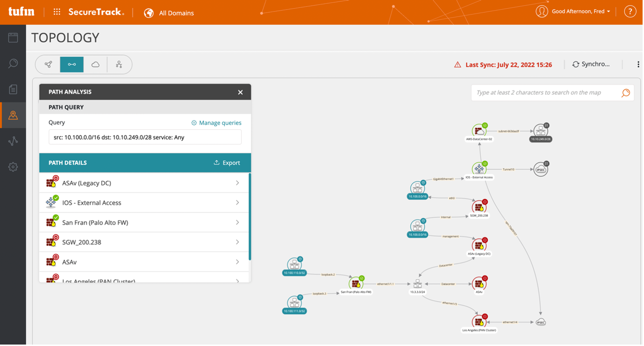This screenshot has height=346, width=644.
Task: Select the AWS-DataCenter-02 node on map
Action: coord(479,131)
